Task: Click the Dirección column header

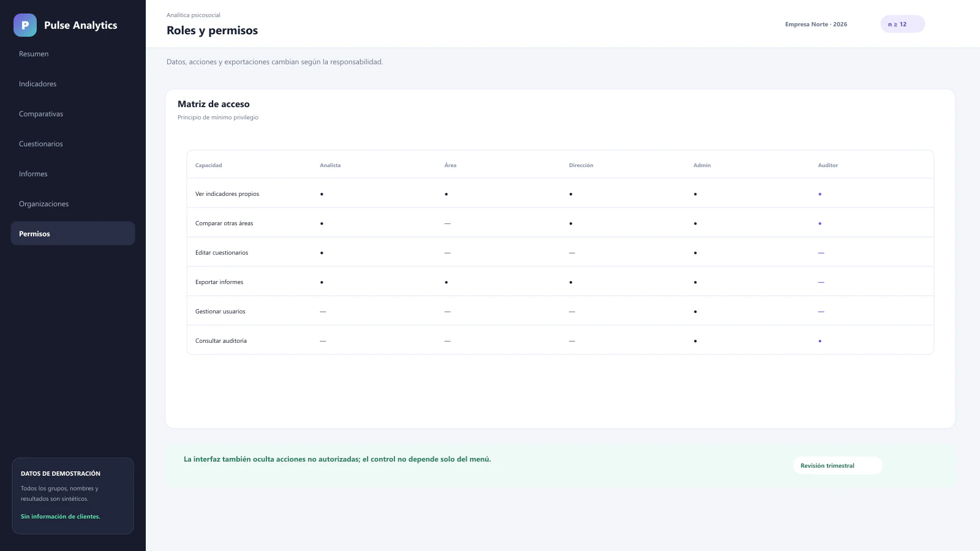Action: click(581, 165)
